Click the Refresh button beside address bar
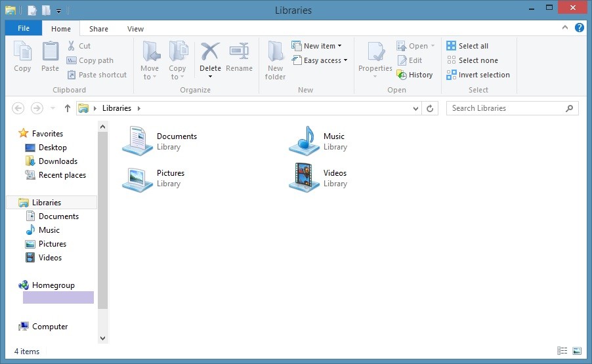592x364 pixels. [x=431, y=108]
